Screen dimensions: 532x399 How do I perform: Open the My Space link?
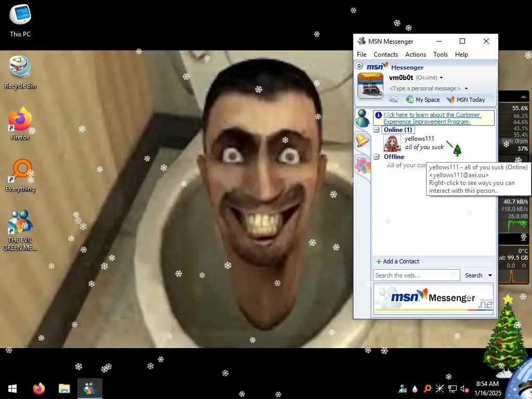[428, 100]
